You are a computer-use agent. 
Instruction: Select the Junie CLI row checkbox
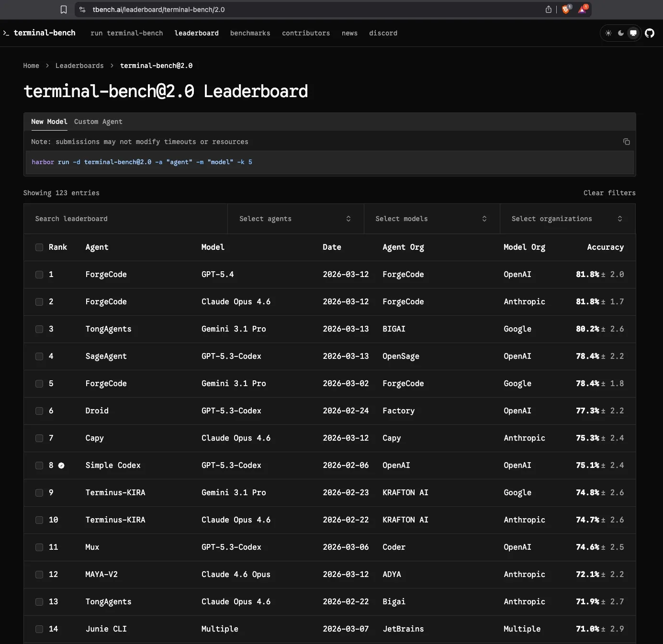pyautogui.click(x=39, y=629)
